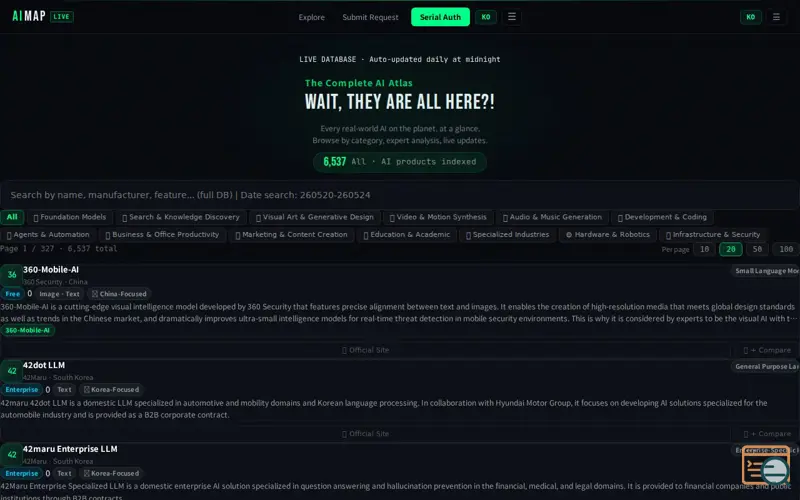Click the Image · Text tag on 360-Mobile-AI
This screenshot has width=800, height=500.
click(x=59, y=294)
